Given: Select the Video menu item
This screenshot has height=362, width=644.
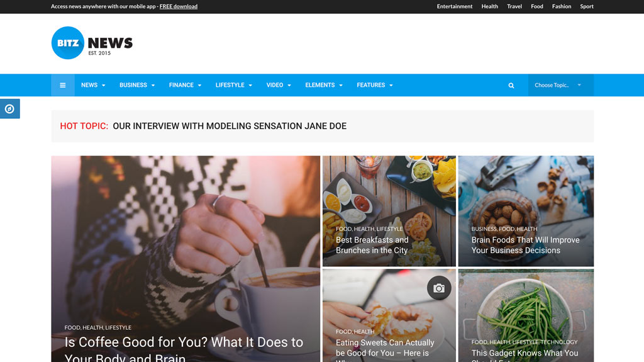Looking at the screenshot, I should click(279, 85).
